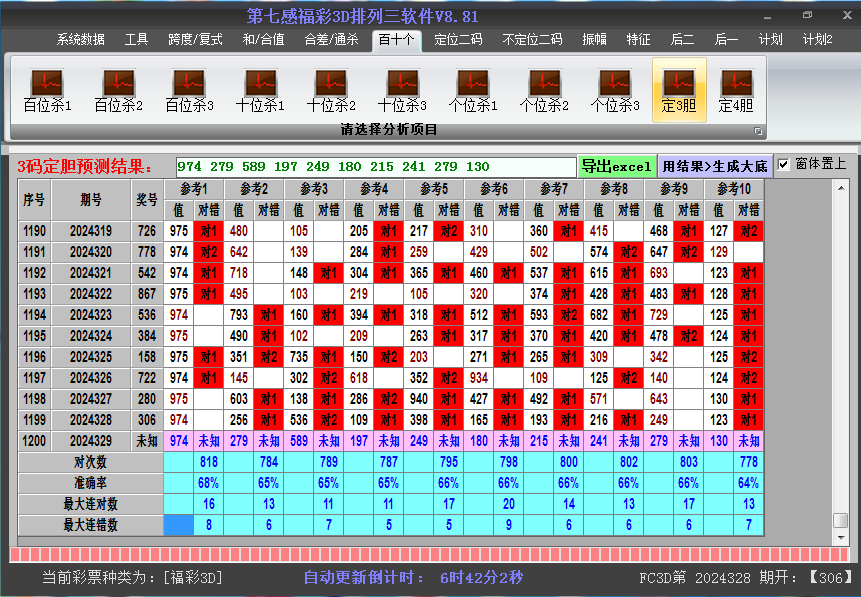861x597 pixels.
Task: Click 奖号 726 in row 1190
Action: click(x=147, y=231)
